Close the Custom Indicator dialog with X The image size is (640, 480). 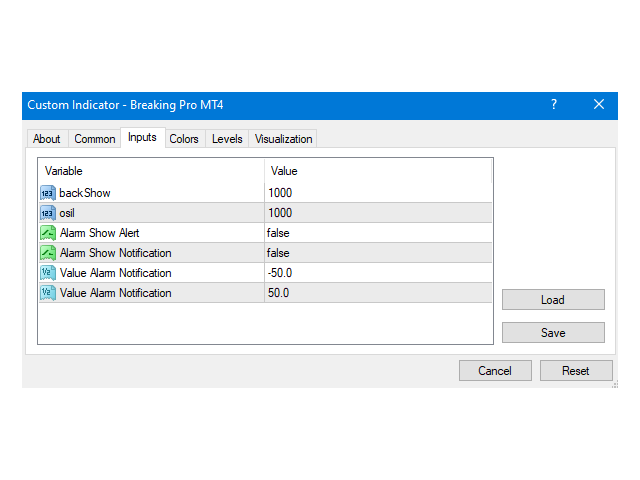[x=599, y=105]
